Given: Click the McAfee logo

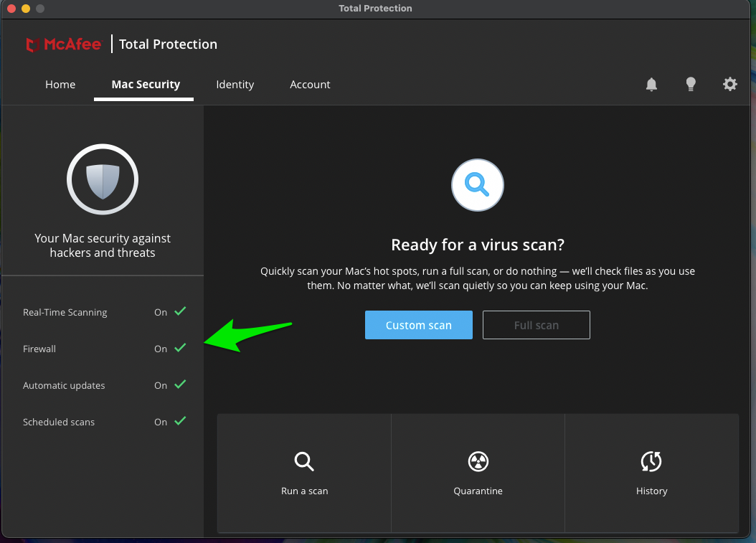Looking at the screenshot, I should coord(64,44).
